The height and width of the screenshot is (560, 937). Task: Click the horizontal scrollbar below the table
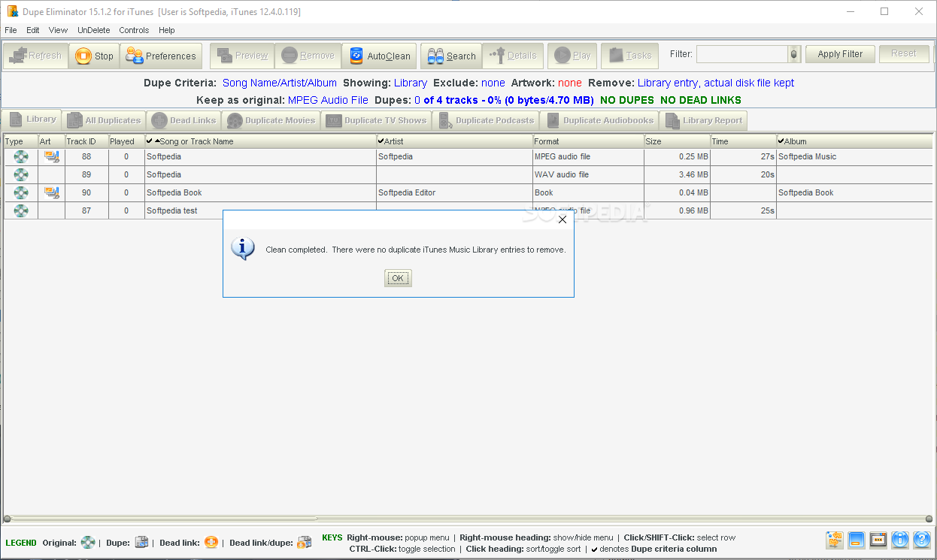tap(468, 519)
